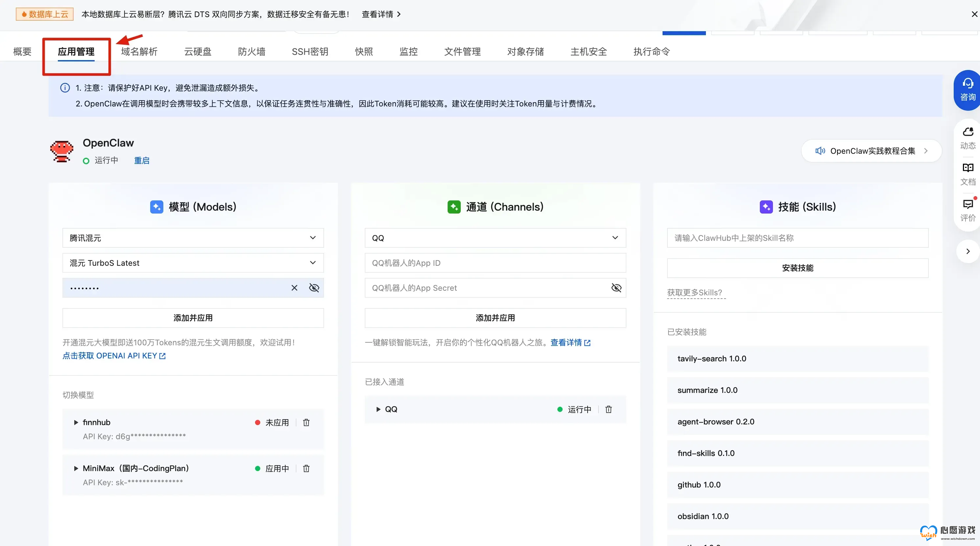Open the 腾讯混元 provider dropdown
The width and height of the screenshot is (980, 546).
[193, 238]
